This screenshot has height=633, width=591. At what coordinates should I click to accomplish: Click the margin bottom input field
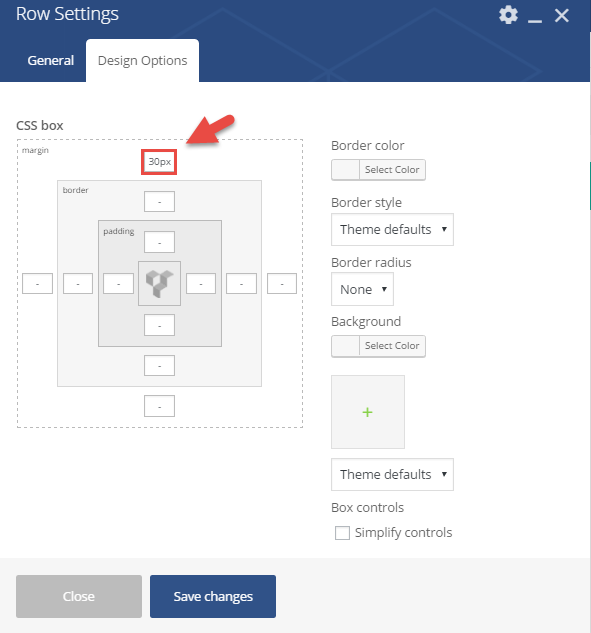(x=159, y=406)
